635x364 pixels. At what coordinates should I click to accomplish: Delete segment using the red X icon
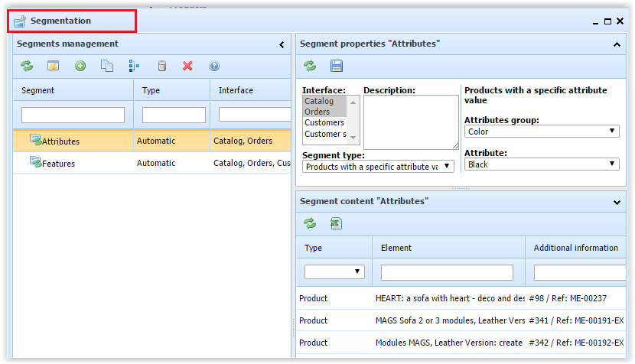pyautogui.click(x=187, y=67)
